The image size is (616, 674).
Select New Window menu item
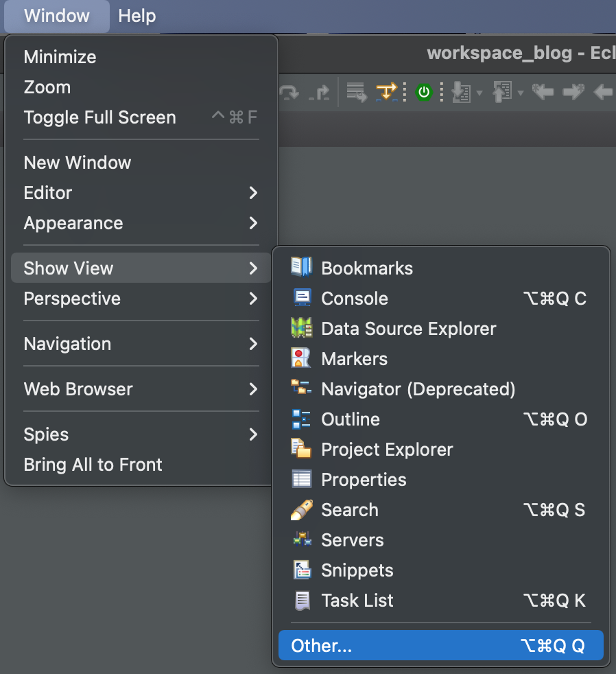click(x=141, y=163)
